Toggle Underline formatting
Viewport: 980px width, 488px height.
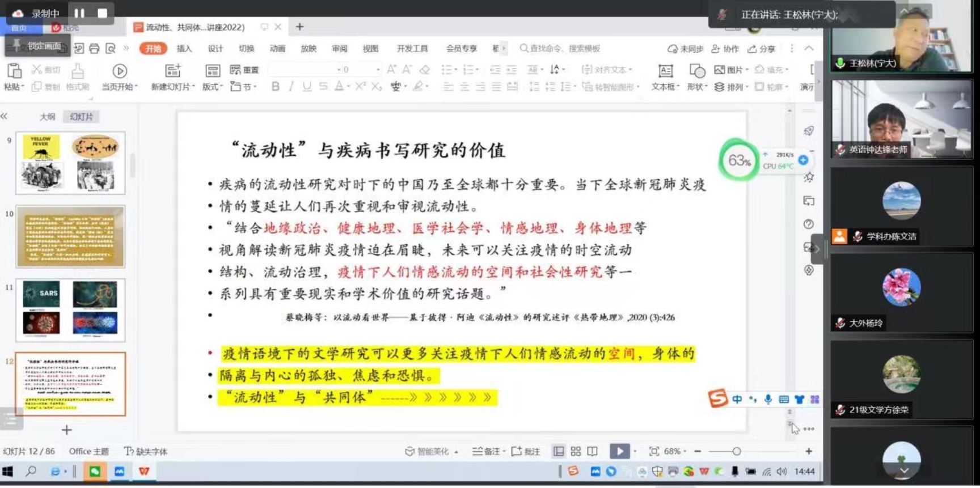307,86
